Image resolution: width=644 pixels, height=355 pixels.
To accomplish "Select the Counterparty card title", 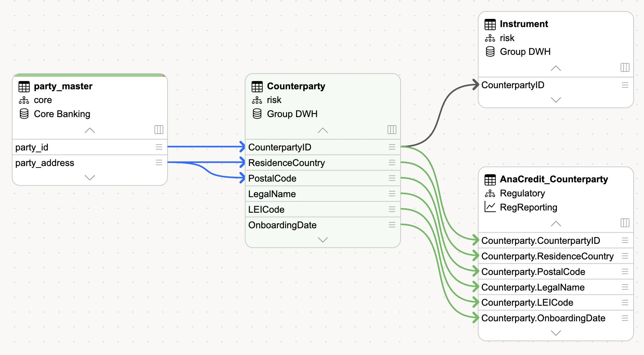I will click(x=296, y=86).
